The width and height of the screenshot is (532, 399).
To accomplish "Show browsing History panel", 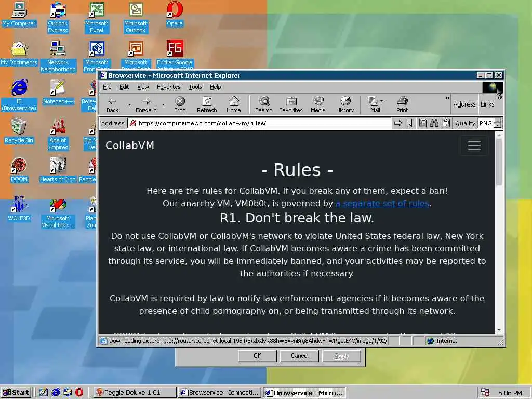I will point(345,104).
